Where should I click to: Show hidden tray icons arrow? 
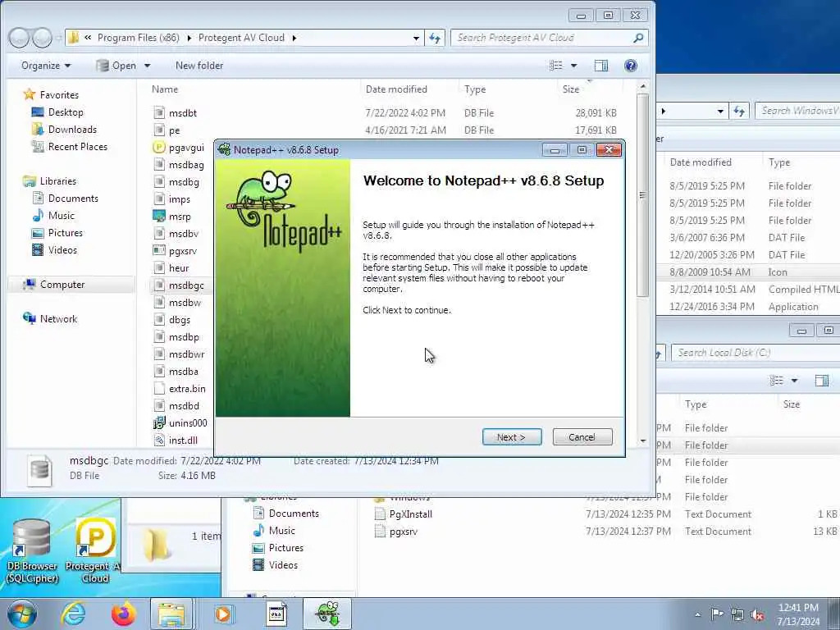point(697,615)
